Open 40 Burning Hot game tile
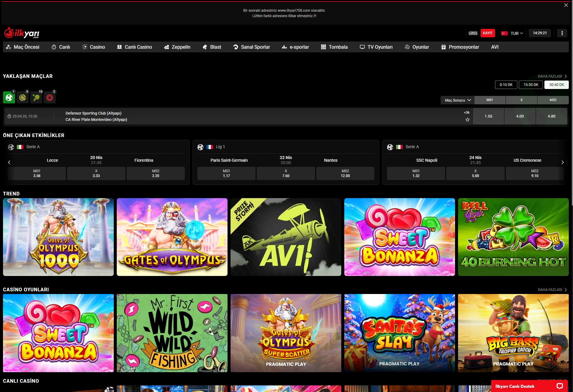The height and width of the screenshot is (392, 573). pos(513,237)
